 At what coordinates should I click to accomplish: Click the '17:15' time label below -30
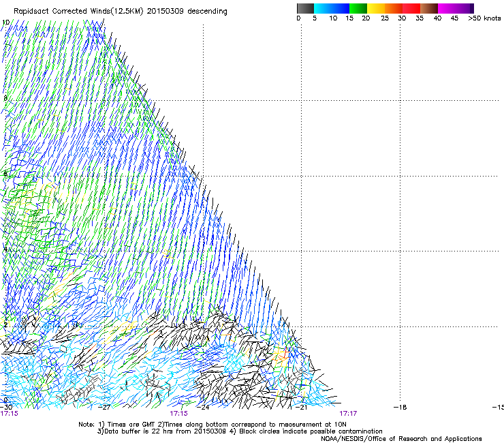[10, 414]
